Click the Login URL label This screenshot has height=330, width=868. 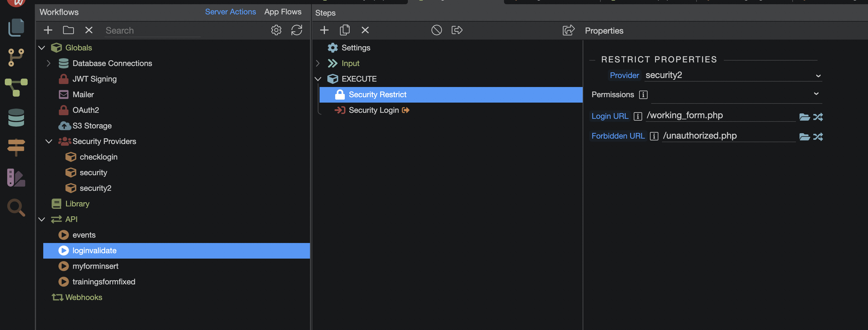(x=610, y=116)
